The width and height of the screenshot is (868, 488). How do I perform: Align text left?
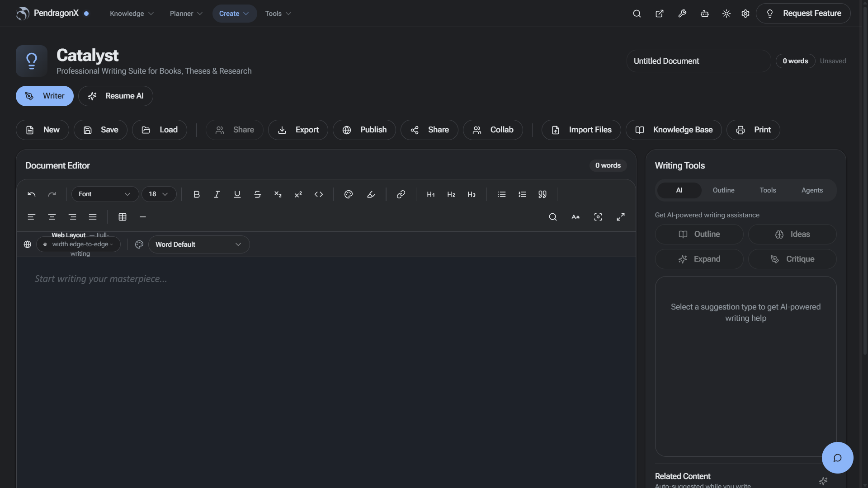pos(31,217)
